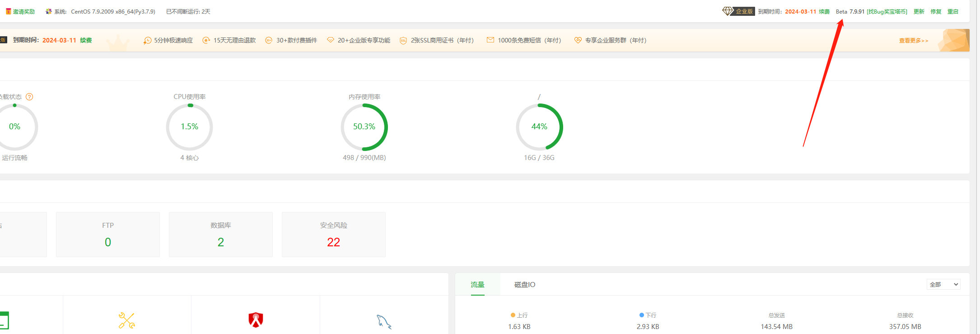Image resolution: width=980 pixels, height=334 pixels.
Task: Open the wrench and screwdriver tools icon
Action: 127,320
